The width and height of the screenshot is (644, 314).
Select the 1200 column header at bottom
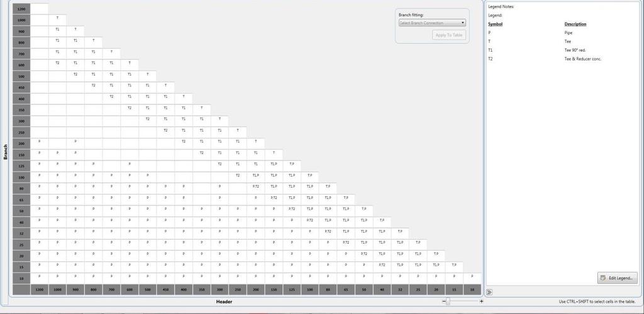[x=40, y=289]
